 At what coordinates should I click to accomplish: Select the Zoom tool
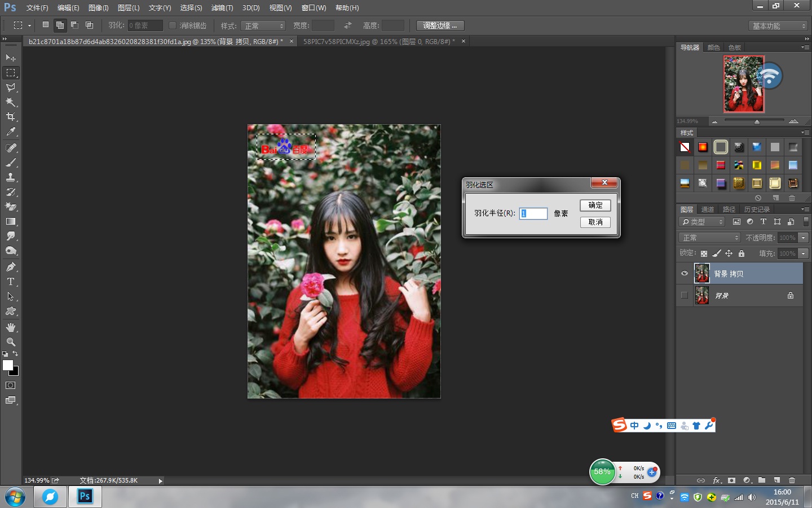[x=11, y=341]
